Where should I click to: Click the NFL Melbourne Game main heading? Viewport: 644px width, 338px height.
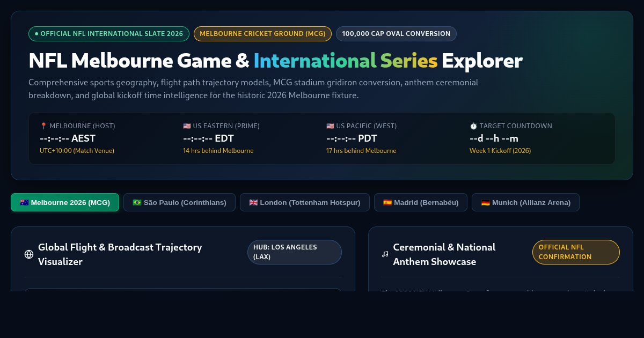point(275,61)
